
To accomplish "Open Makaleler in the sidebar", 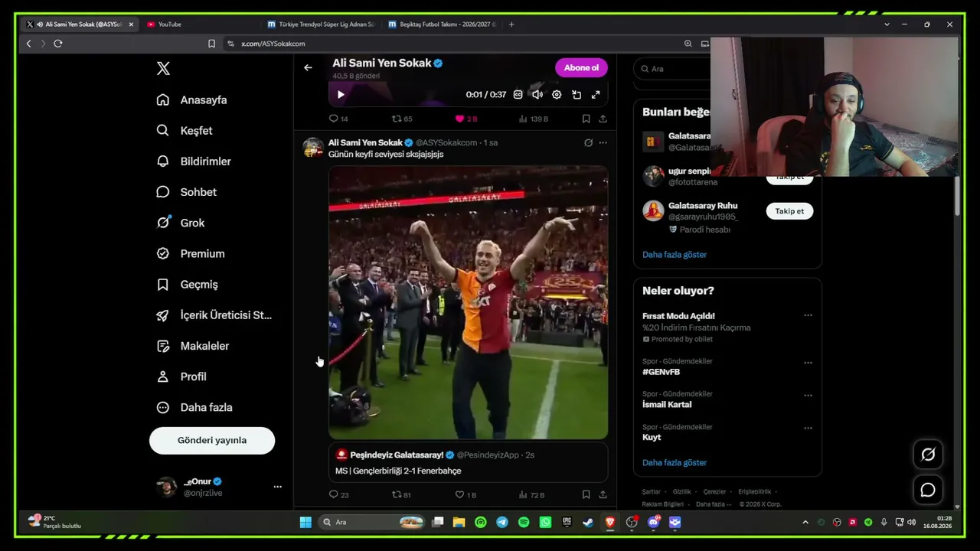I will tap(193, 346).
